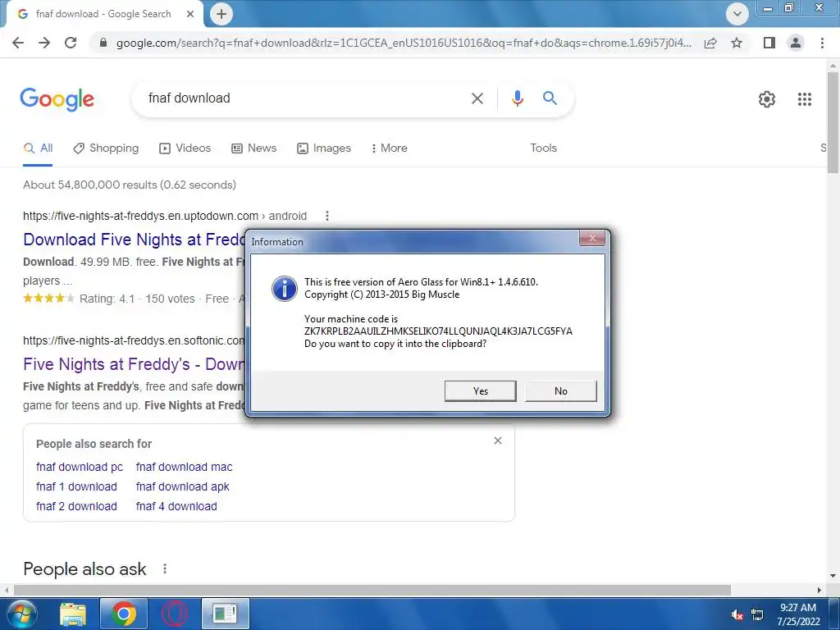The height and width of the screenshot is (630, 840).
Task: Open Chrome's three-dot menu
Action: pyautogui.click(x=822, y=43)
